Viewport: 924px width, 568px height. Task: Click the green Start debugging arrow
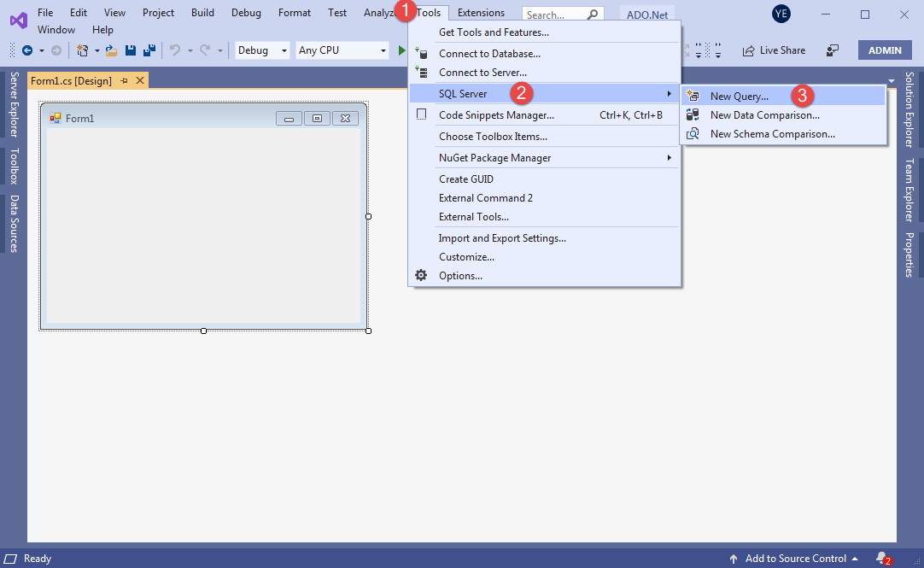click(401, 50)
